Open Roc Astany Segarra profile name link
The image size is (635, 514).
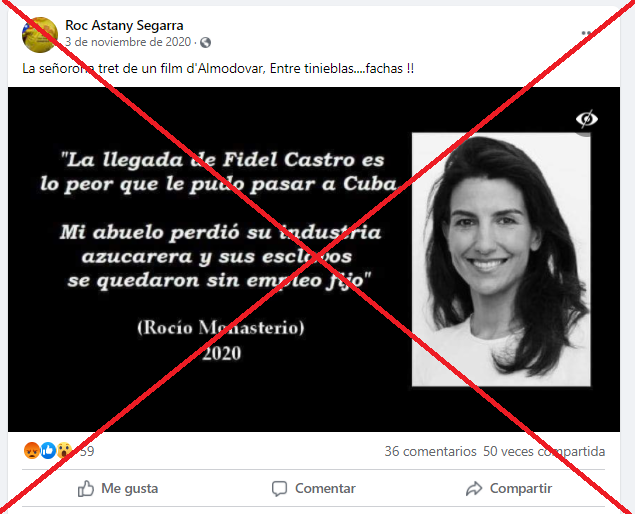124,26
